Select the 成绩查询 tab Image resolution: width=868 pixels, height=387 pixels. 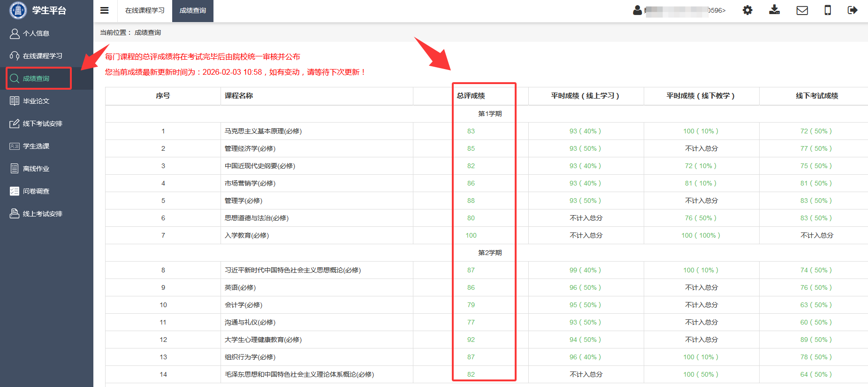point(193,10)
